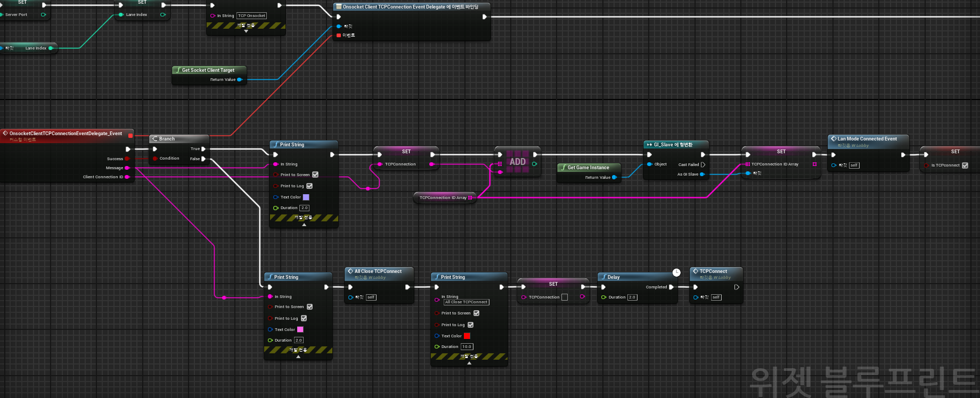980x398 pixels.
Task: Click the red delegate pin on OnsocketClientTCPConnectionEventDelegate_Event
Action: coord(130,135)
